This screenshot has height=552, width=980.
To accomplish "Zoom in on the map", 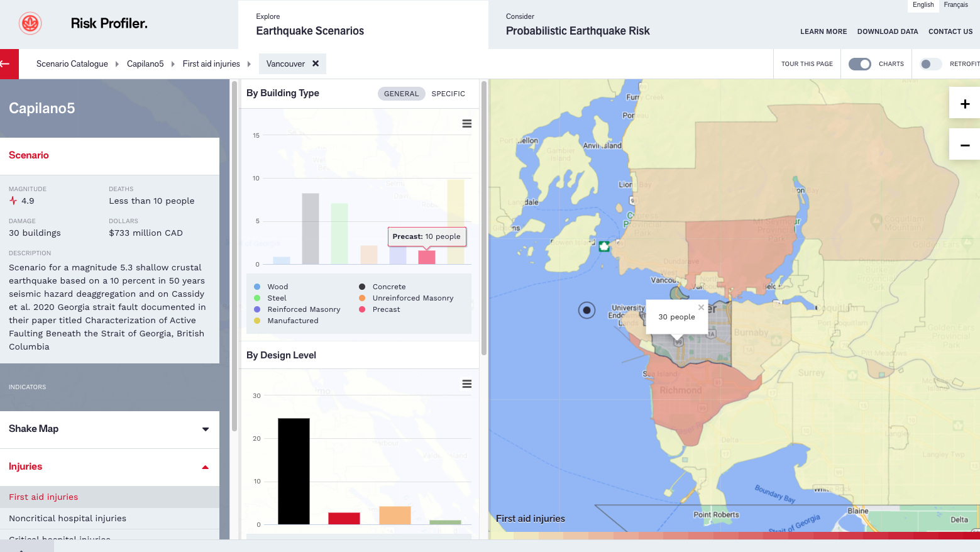I will pos(964,102).
